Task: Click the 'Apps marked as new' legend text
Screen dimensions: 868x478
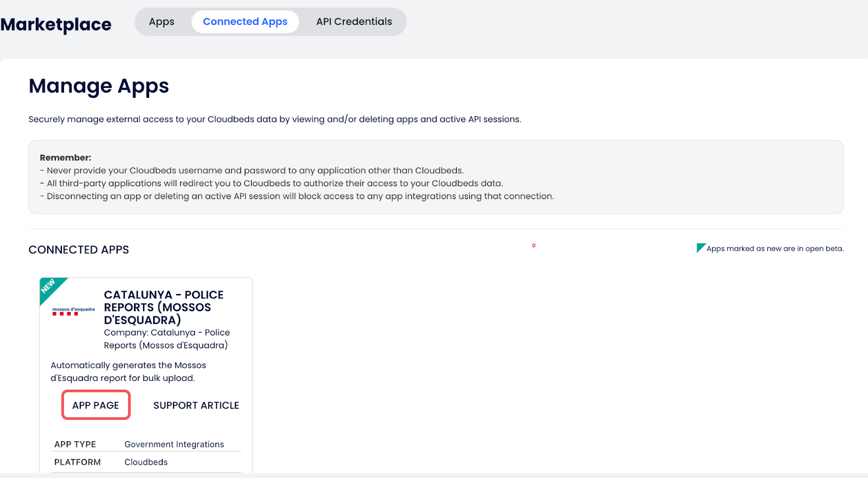Action: click(775, 248)
